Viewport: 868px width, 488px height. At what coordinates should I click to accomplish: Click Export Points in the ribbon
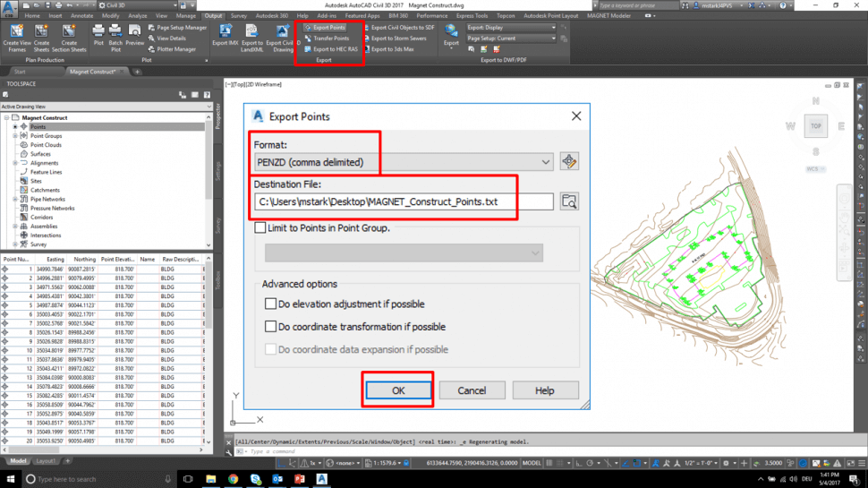point(325,27)
